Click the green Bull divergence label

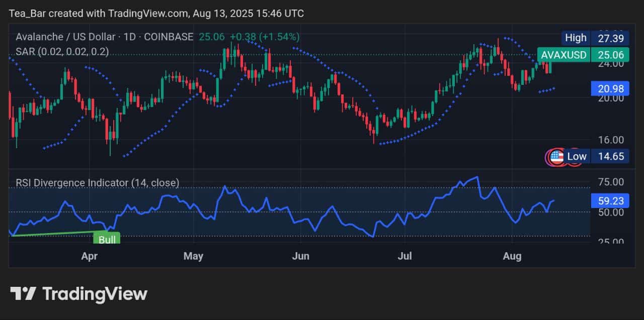tap(107, 239)
